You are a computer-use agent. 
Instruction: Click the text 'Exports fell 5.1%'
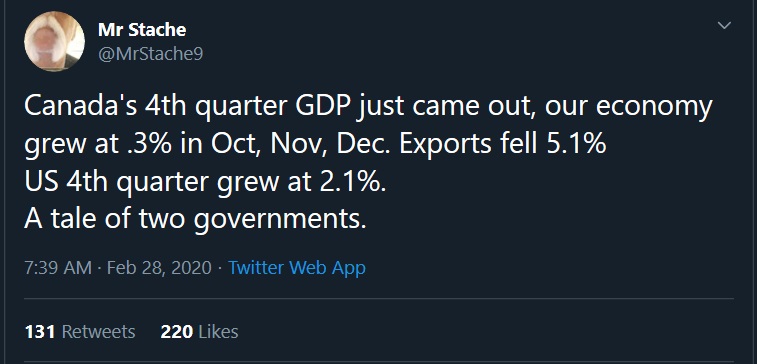[503, 143]
